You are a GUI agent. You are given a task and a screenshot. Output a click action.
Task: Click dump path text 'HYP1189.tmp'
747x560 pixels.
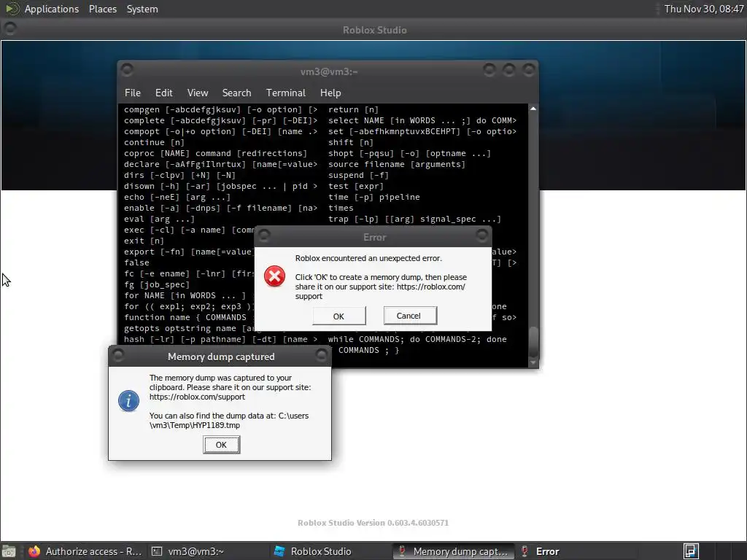[x=214, y=425]
